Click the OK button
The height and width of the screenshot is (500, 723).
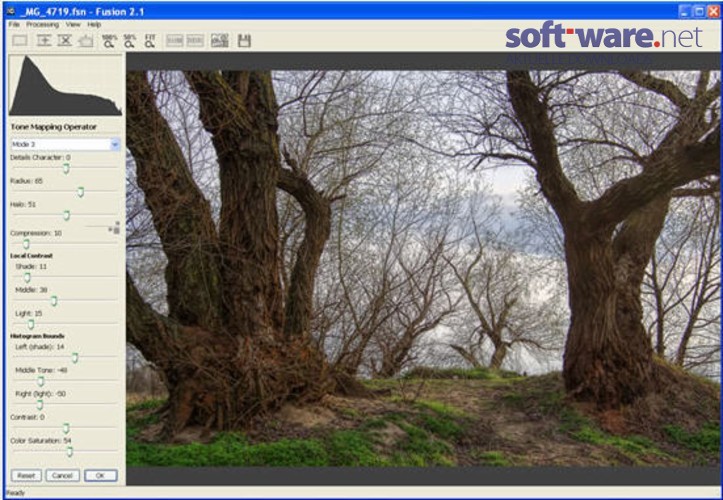(x=101, y=475)
